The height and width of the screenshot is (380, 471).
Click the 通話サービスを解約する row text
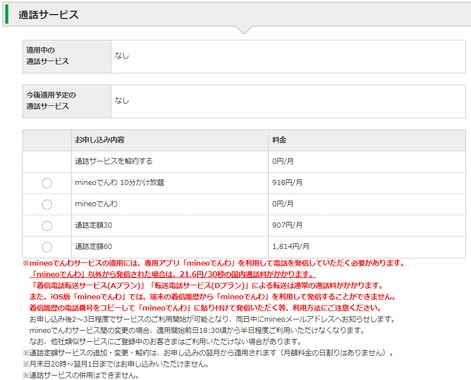click(x=114, y=161)
